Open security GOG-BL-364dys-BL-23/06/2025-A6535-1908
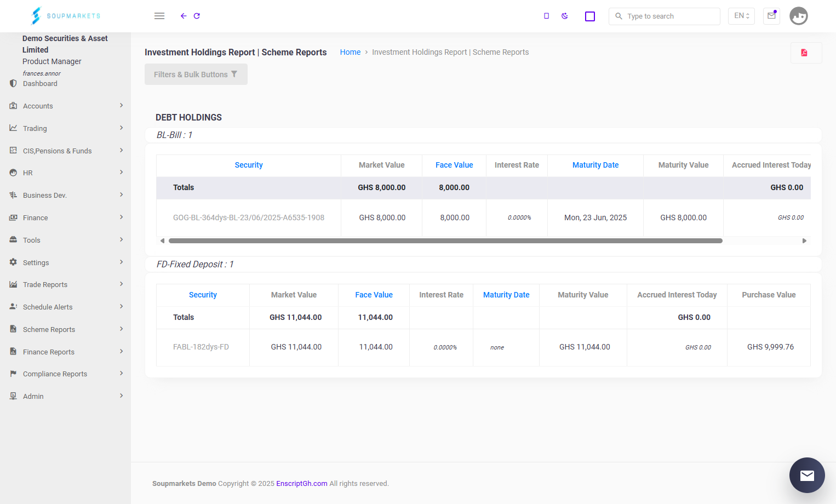 [249, 217]
